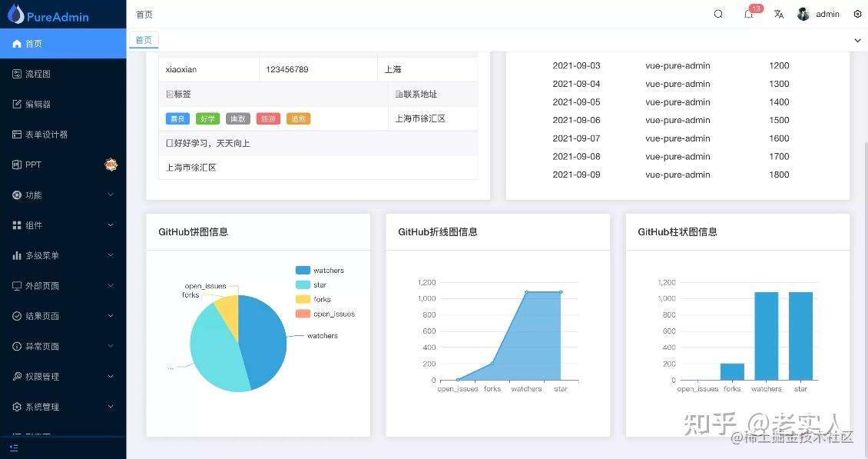Click the 系统管理 gear icon
The height and width of the screenshot is (459, 868).
(x=17, y=407)
